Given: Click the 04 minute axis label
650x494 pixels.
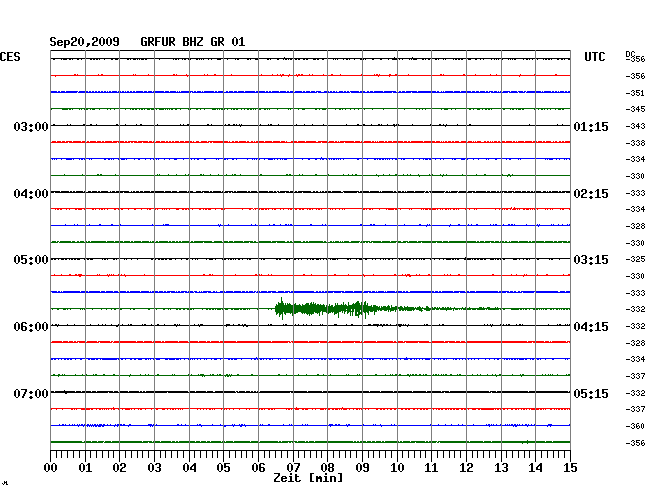Looking at the screenshot, I should click(189, 468).
